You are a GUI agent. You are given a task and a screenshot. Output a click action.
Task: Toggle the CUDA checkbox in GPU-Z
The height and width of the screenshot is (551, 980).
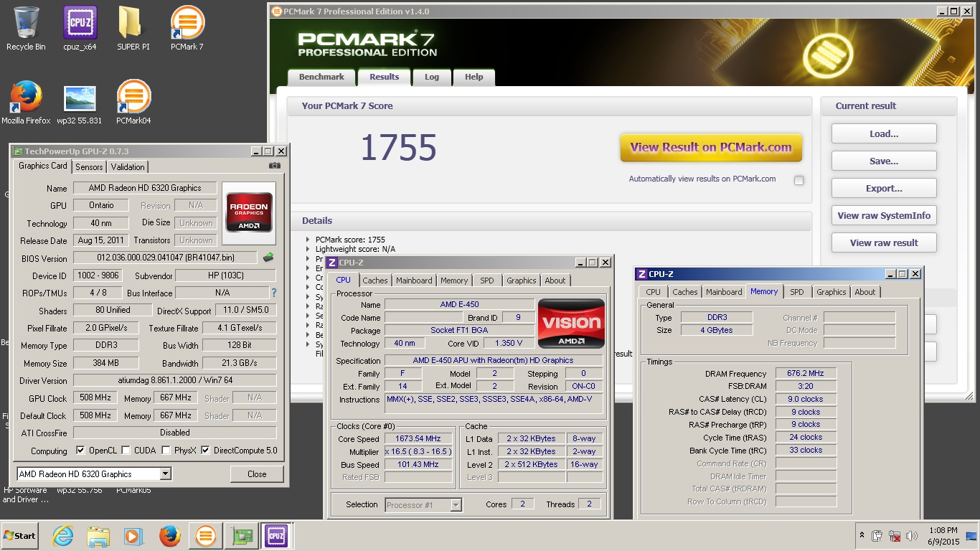pos(126,451)
